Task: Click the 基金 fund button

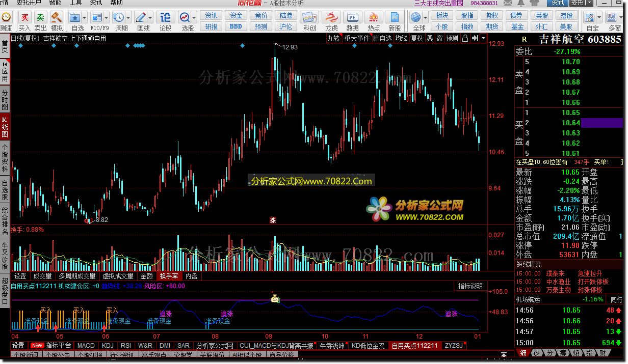Action: tap(517, 26)
